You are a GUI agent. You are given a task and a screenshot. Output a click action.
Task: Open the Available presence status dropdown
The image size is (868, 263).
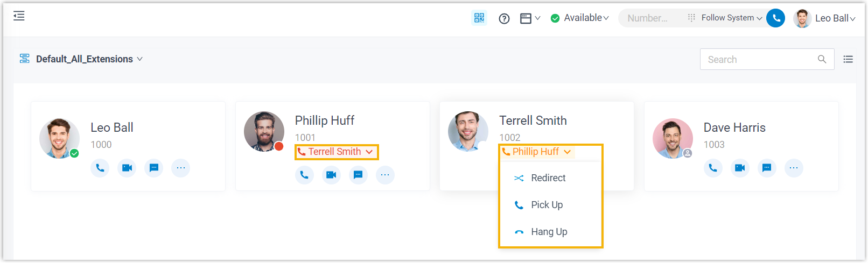[x=580, y=18]
